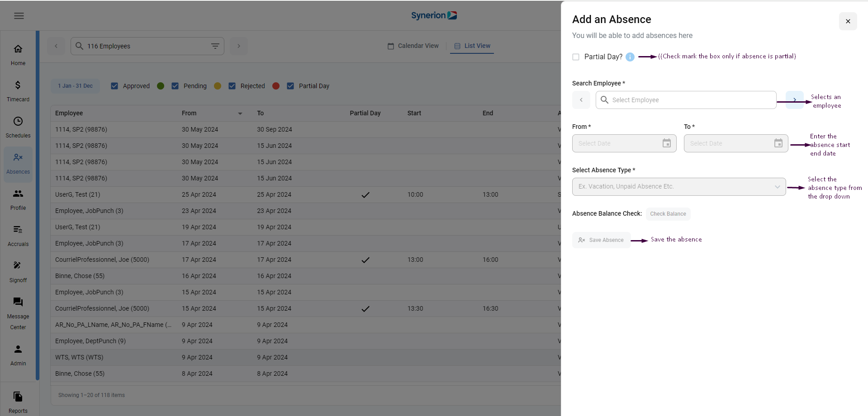Click the Partial Day column header
The width and height of the screenshot is (868, 416).
[365, 113]
